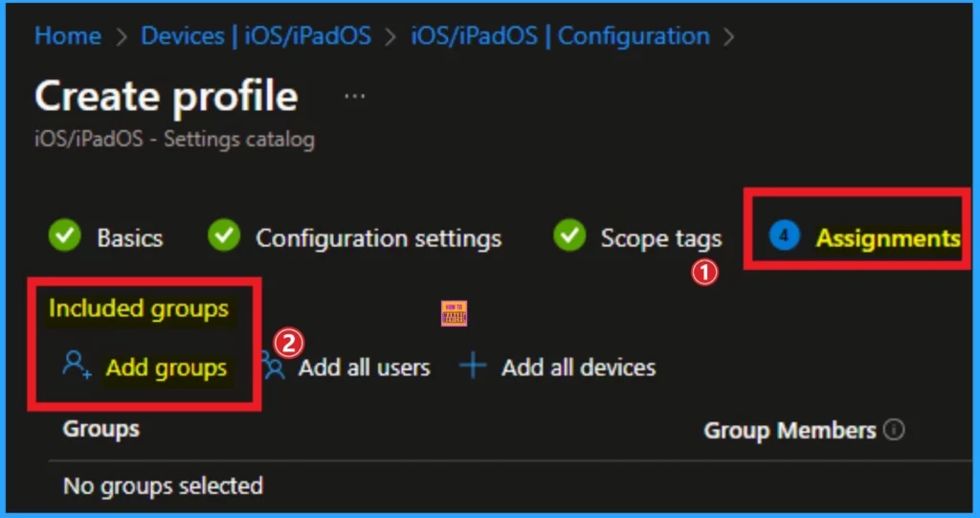Click green checkmark beside Configuration settings
980x518 pixels.
click(x=224, y=236)
